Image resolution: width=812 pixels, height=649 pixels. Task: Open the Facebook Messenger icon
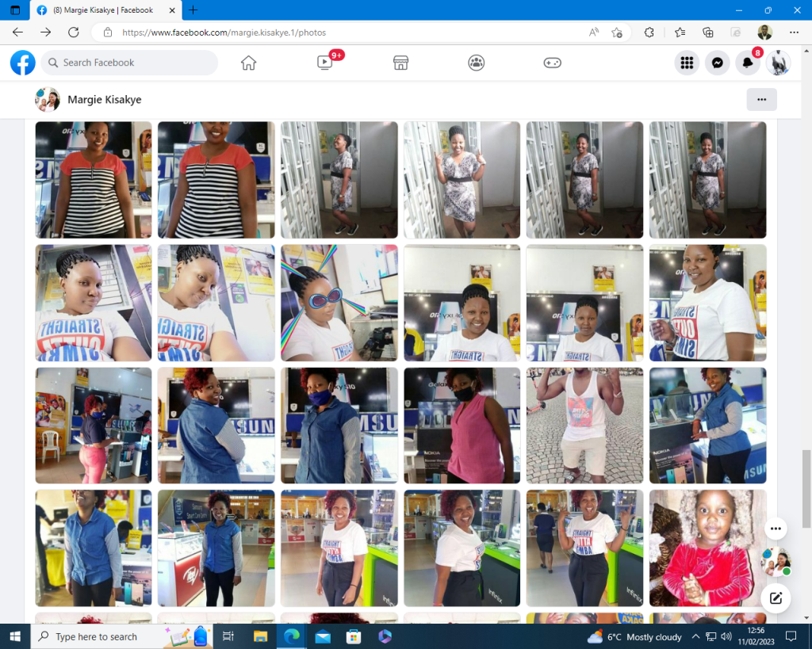tap(717, 63)
